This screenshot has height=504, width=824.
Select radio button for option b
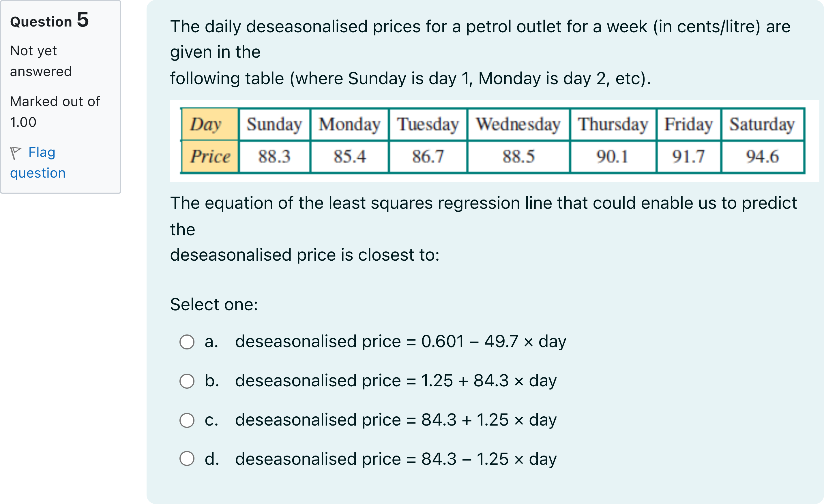[187, 381]
